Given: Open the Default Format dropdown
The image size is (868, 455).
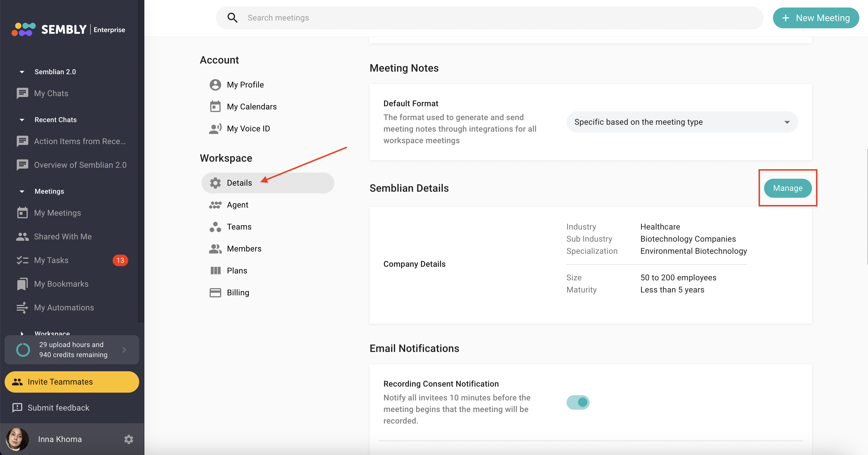Looking at the screenshot, I should 682,122.
